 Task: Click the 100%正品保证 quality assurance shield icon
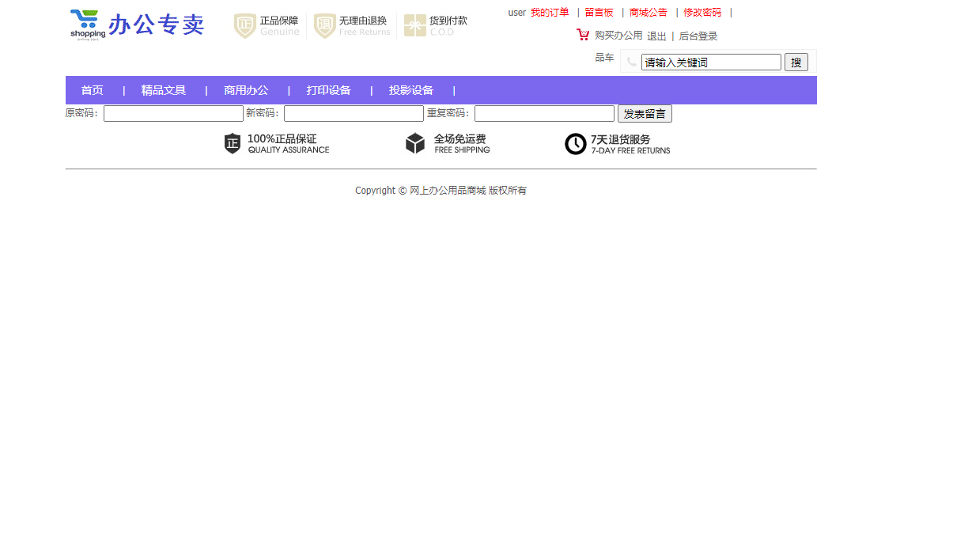(x=232, y=144)
